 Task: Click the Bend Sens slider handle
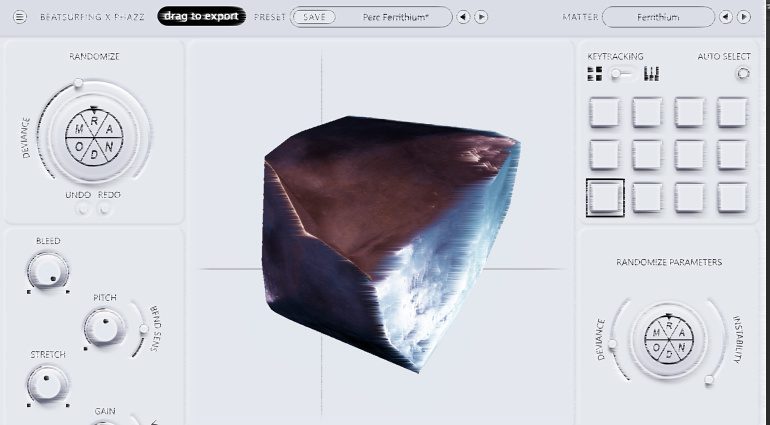tap(143, 329)
